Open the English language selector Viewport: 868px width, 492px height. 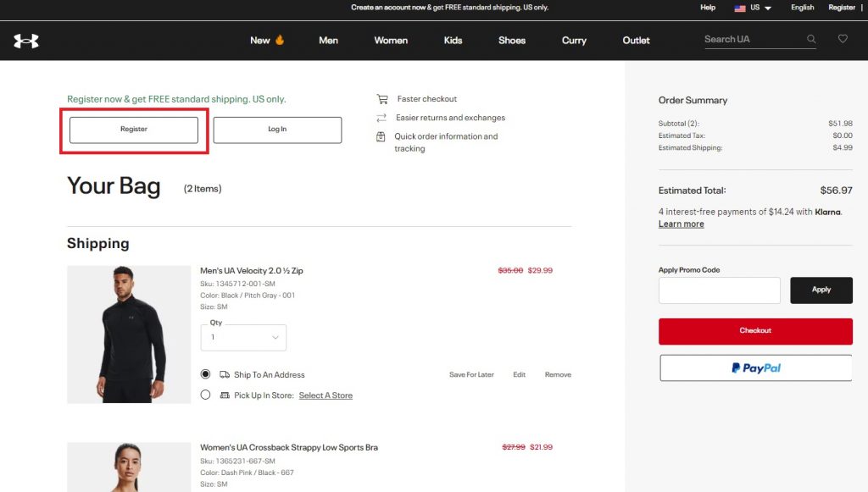802,8
